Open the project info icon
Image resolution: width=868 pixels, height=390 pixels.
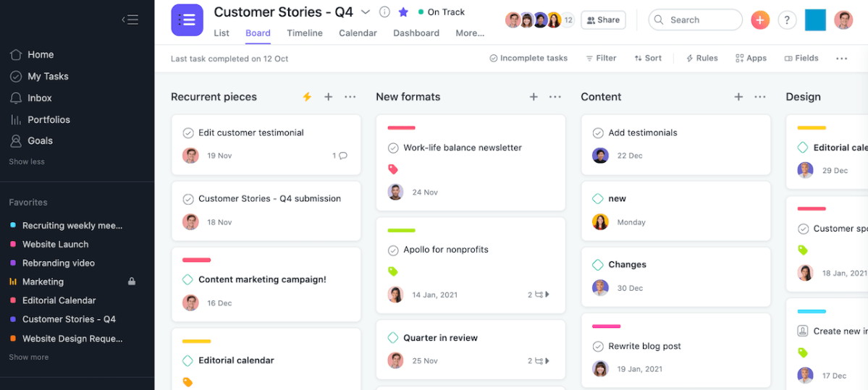(384, 12)
